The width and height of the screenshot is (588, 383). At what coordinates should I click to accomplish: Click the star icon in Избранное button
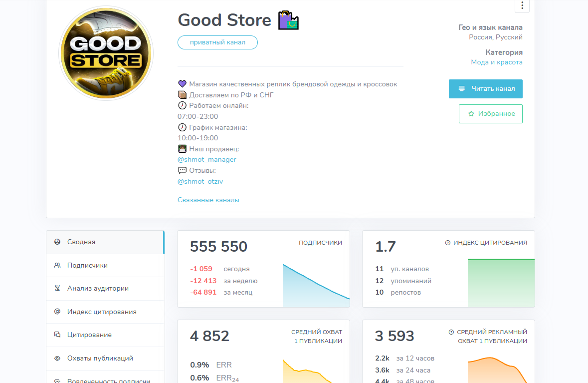[471, 114]
